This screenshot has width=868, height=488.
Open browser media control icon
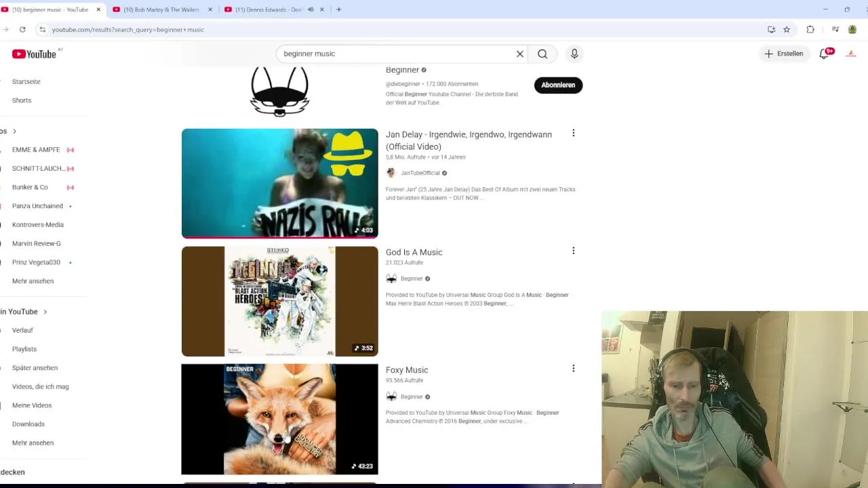click(x=835, y=29)
